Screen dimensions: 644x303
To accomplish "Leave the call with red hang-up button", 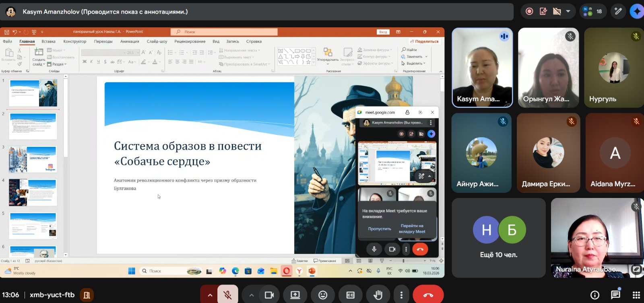I will pos(428,295).
